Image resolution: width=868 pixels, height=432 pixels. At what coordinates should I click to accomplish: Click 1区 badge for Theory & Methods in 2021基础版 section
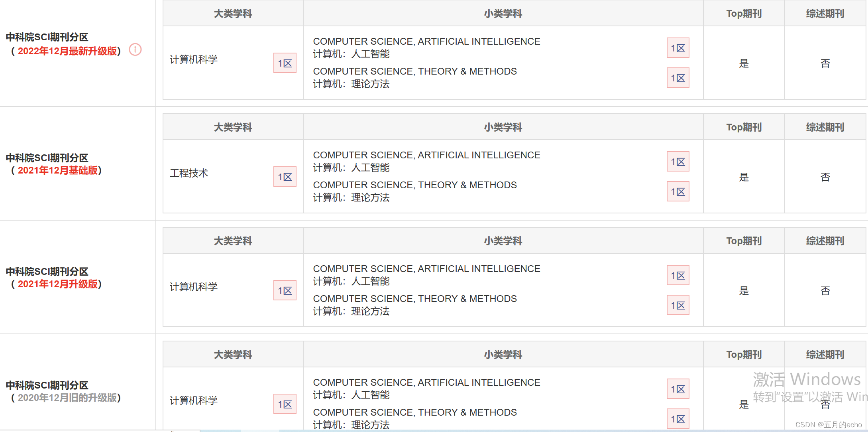(x=678, y=191)
